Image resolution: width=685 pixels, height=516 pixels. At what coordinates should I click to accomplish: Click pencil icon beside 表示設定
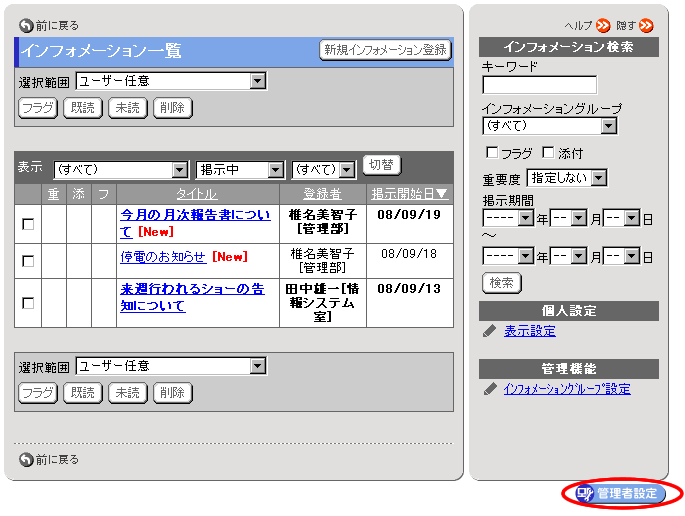pos(490,331)
